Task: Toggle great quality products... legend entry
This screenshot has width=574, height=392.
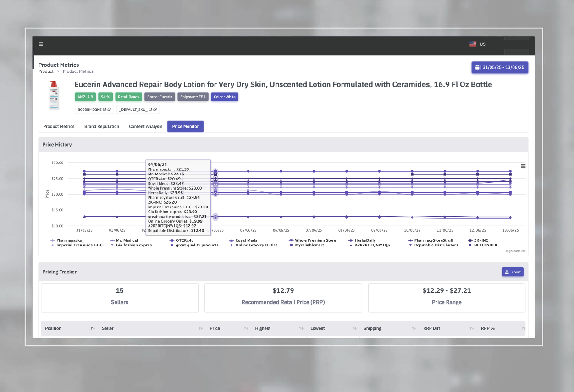Action: pyautogui.click(x=195, y=245)
